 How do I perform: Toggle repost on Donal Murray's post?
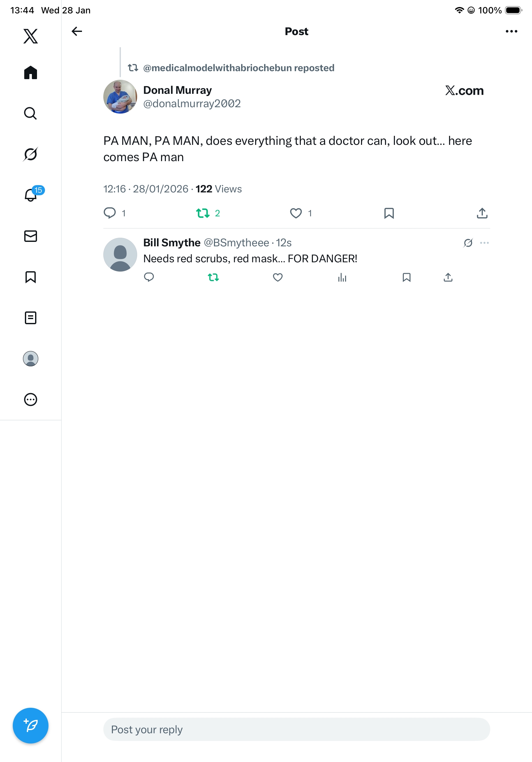[x=203, y=213]
